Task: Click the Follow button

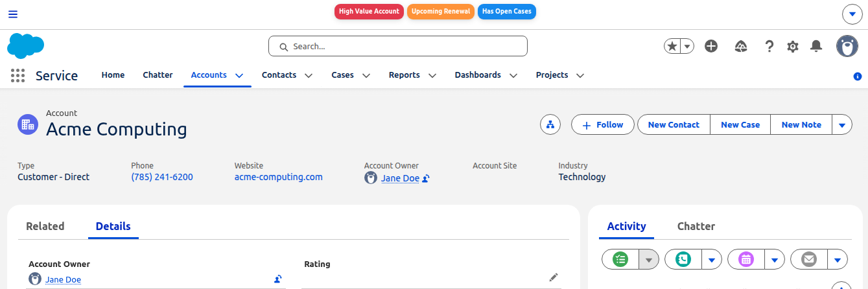Action: click(x=603, y=124)
